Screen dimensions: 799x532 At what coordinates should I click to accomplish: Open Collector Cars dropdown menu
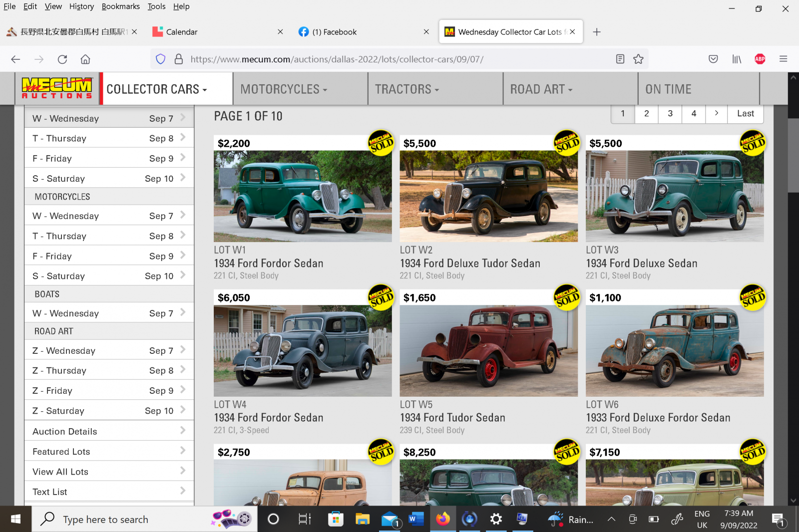click(156, 89)
